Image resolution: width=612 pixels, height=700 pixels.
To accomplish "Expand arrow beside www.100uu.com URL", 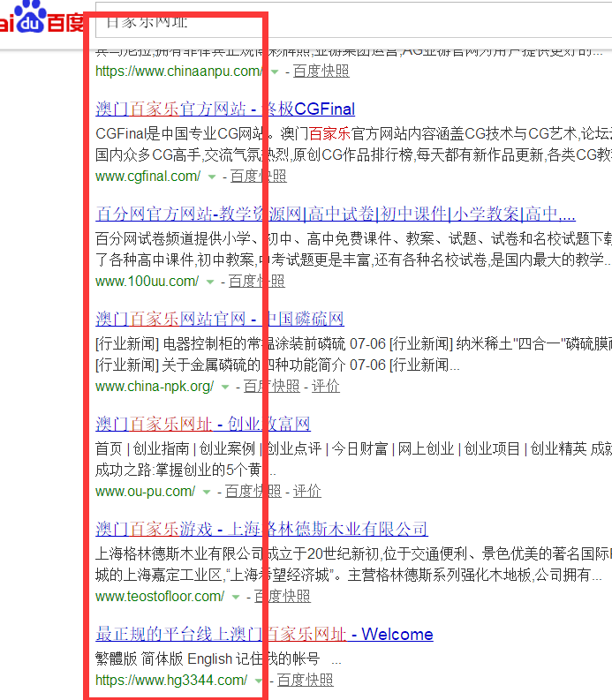I will (210, 282).
